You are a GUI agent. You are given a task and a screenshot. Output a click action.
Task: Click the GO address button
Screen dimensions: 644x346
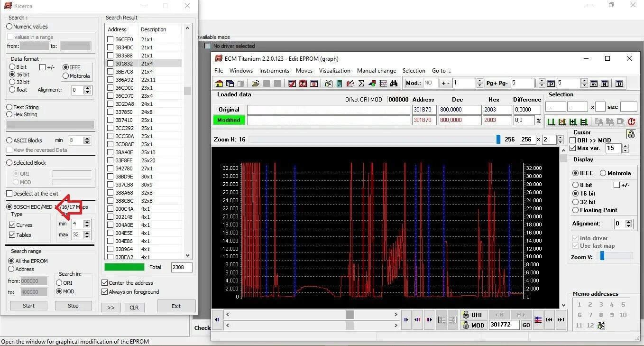pos(526,325)
